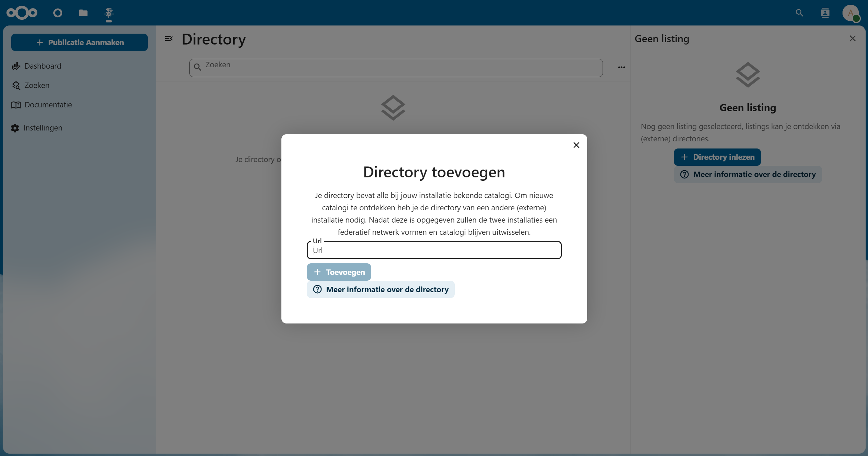Viewport: 868px width, 456px height.
Task: Go to Dashboard in sidebar
Action: coord(43,66)
